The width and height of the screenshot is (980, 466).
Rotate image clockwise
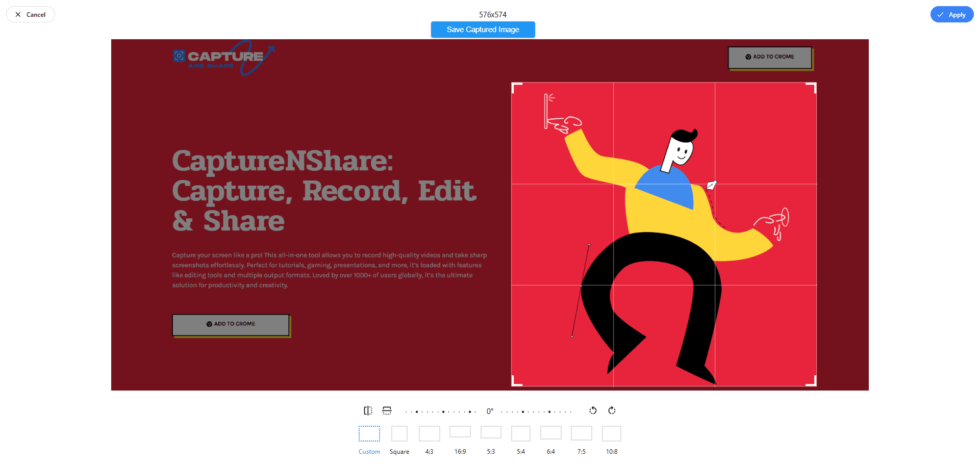point(612,410)
